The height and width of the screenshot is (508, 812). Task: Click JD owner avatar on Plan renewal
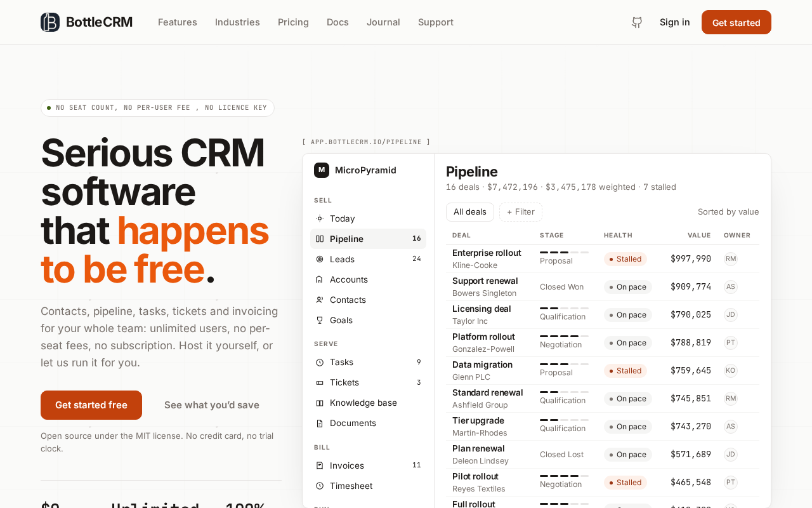click(731, 454)
